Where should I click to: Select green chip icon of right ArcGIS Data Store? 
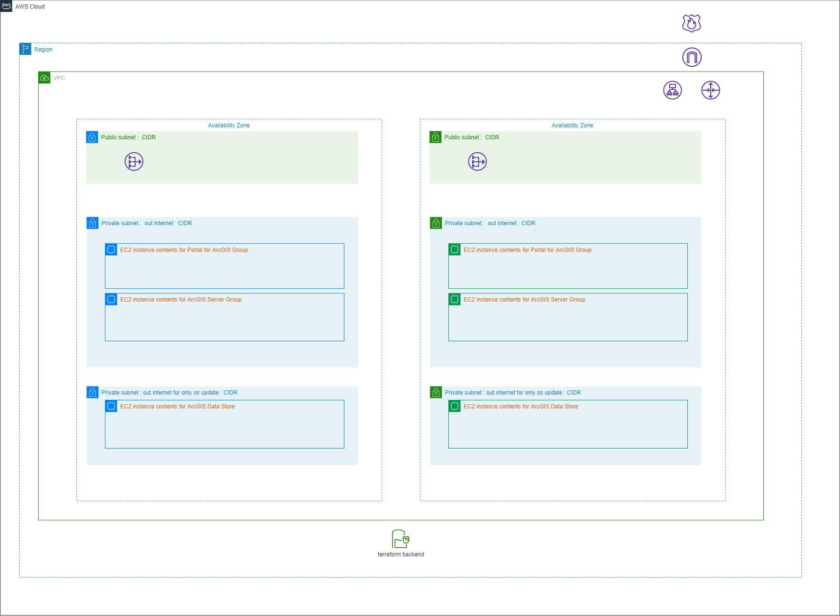(455, 406)
